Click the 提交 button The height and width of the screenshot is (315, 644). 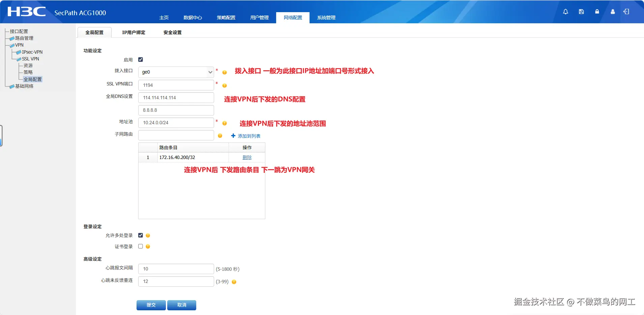tap(151, 305)
